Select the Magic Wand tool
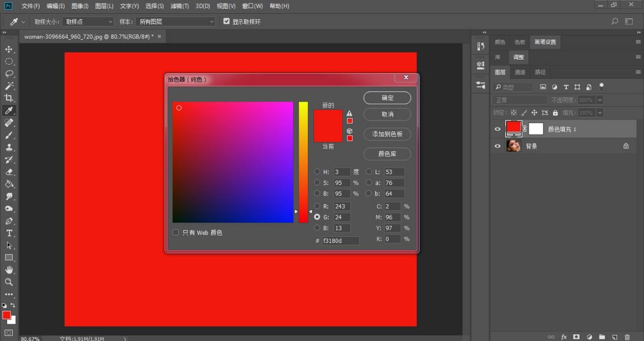Screen dimensions: 644x341 pos(9,86)
